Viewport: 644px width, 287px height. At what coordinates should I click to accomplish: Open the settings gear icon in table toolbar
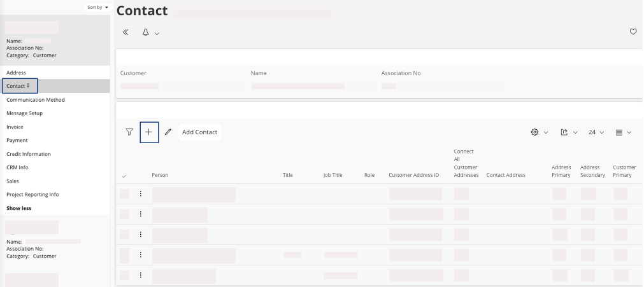pos(535,132)
